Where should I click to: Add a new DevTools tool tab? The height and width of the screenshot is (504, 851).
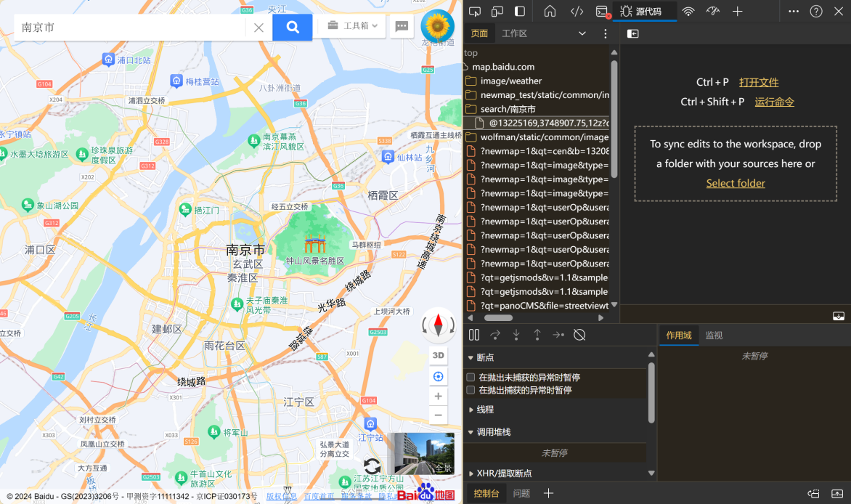click(737, 12)
